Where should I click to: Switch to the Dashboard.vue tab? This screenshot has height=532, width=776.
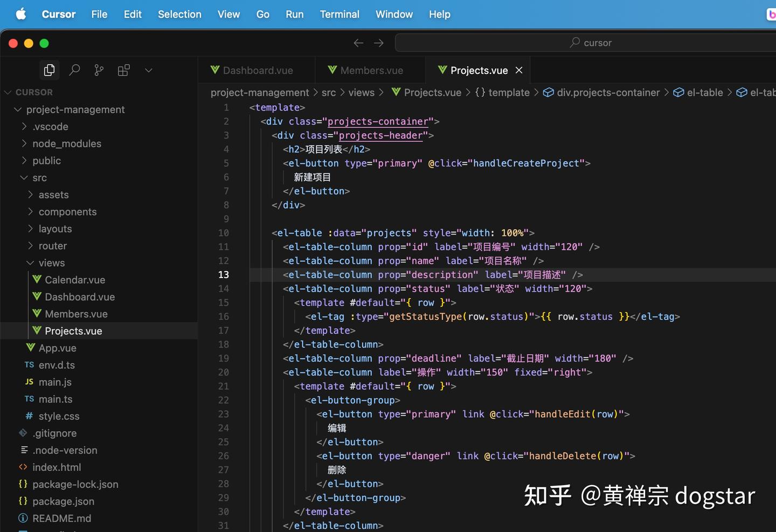257,70
